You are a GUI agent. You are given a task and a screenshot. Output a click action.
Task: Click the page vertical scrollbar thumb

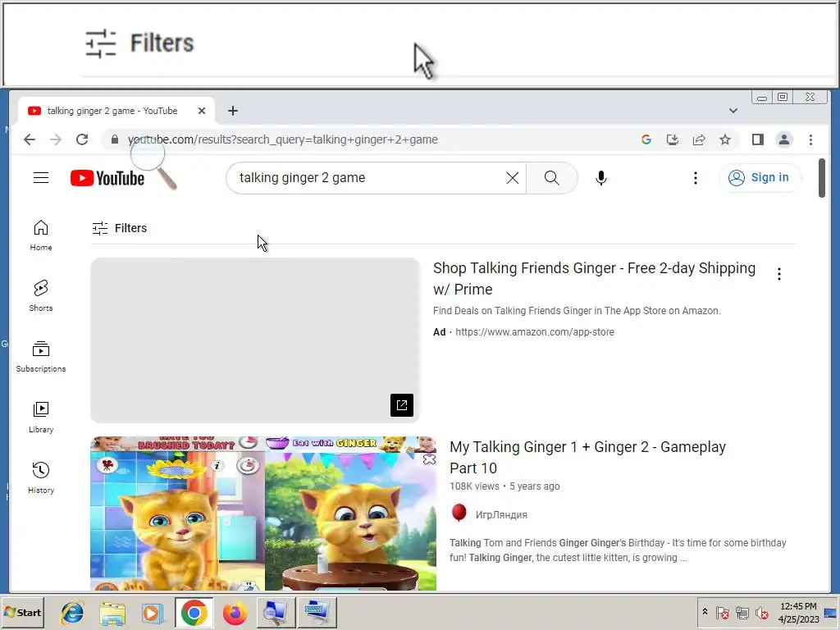point(822,178)
